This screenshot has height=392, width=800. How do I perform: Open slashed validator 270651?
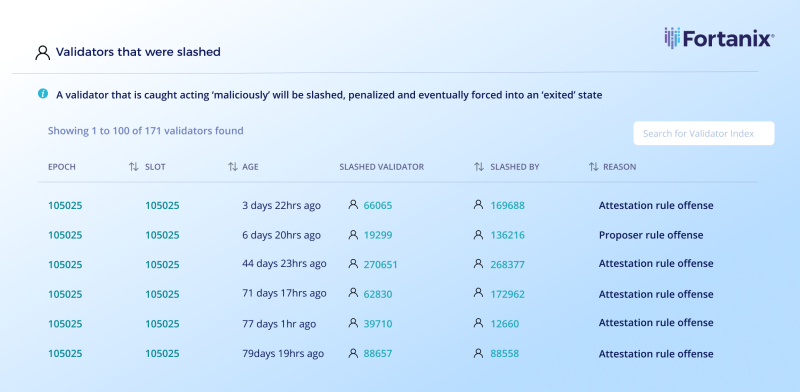(x=381, y=265)
